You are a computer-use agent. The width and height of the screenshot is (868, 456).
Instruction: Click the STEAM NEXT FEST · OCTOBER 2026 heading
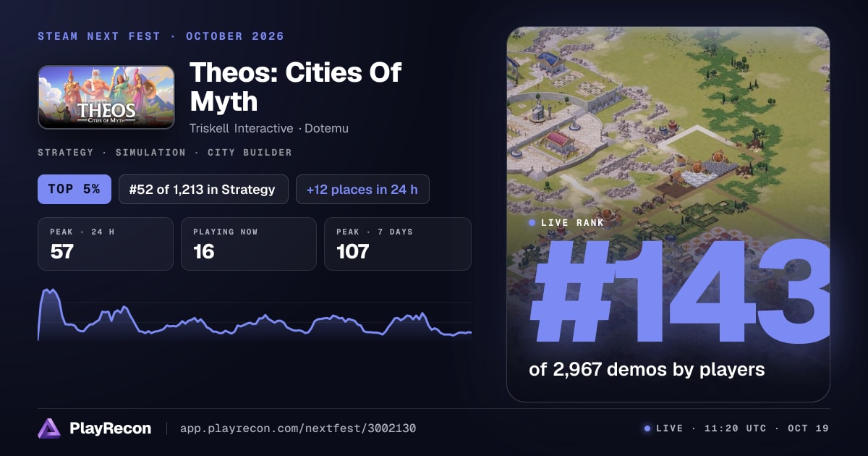tap(161, 36)
